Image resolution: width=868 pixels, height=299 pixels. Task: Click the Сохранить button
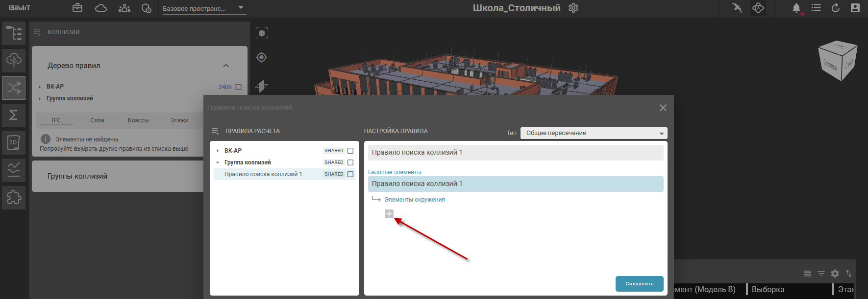pyautogui.click(x=639, y=284)
